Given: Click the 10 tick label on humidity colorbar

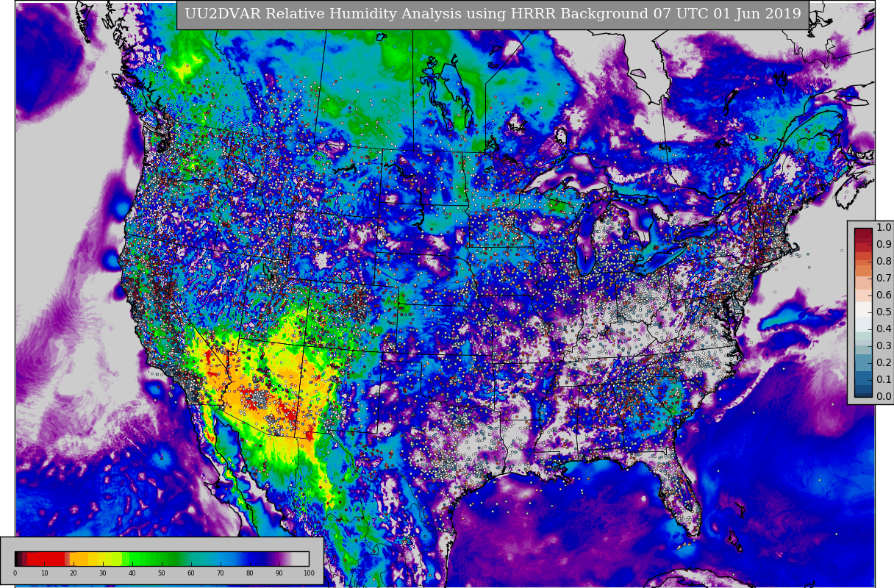Looking at the screenshot, I should 44,573.
